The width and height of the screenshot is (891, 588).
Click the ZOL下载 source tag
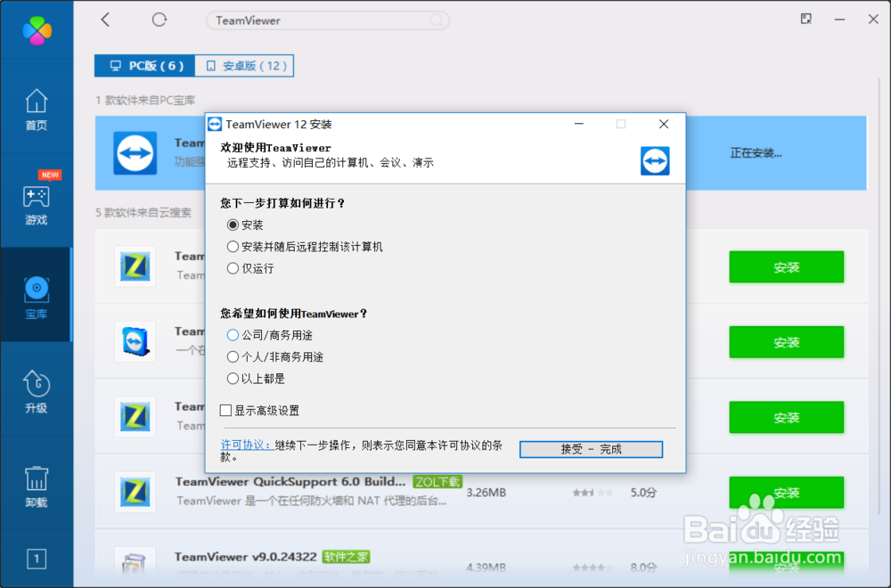pos(437,482)
